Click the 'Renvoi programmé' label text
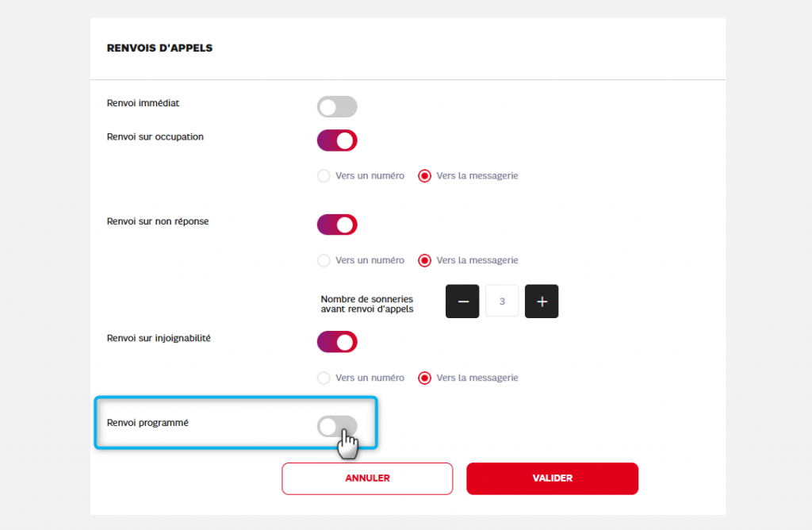 [147, 423]
